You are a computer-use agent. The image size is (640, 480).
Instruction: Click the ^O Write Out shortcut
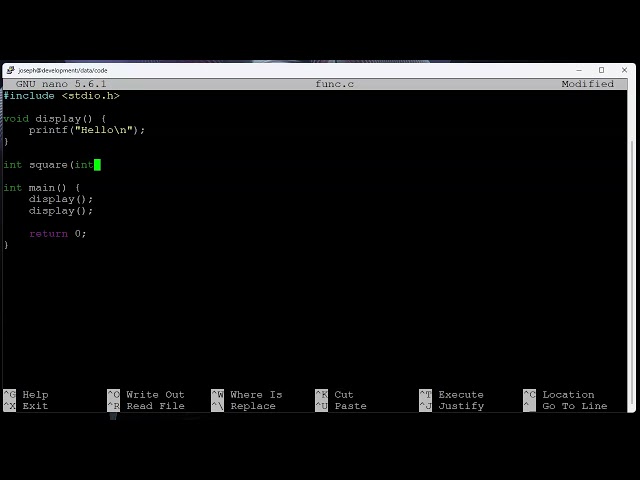click(x=146, y=395)
